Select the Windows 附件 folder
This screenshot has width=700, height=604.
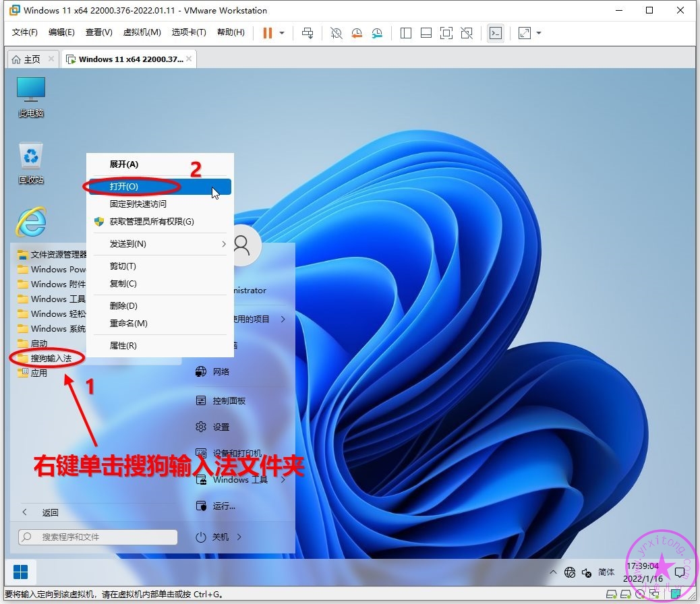coord(51,284)
